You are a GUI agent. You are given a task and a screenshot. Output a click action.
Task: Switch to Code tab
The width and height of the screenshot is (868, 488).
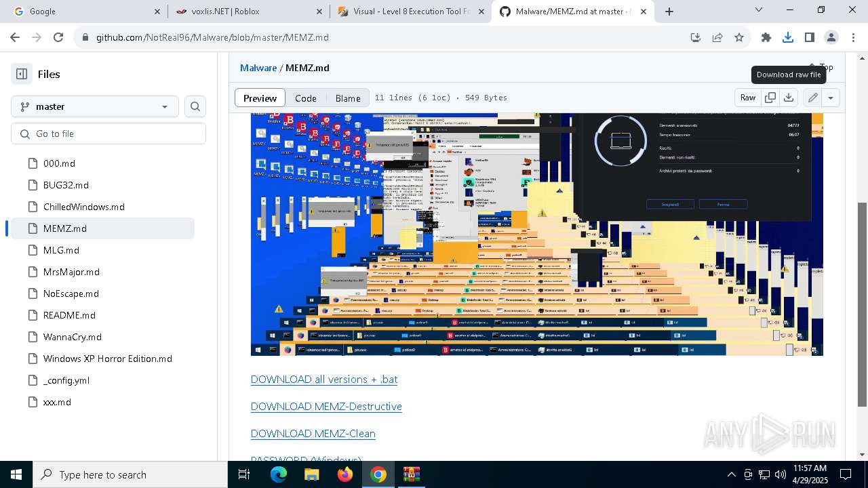click(x=306, y=98)
